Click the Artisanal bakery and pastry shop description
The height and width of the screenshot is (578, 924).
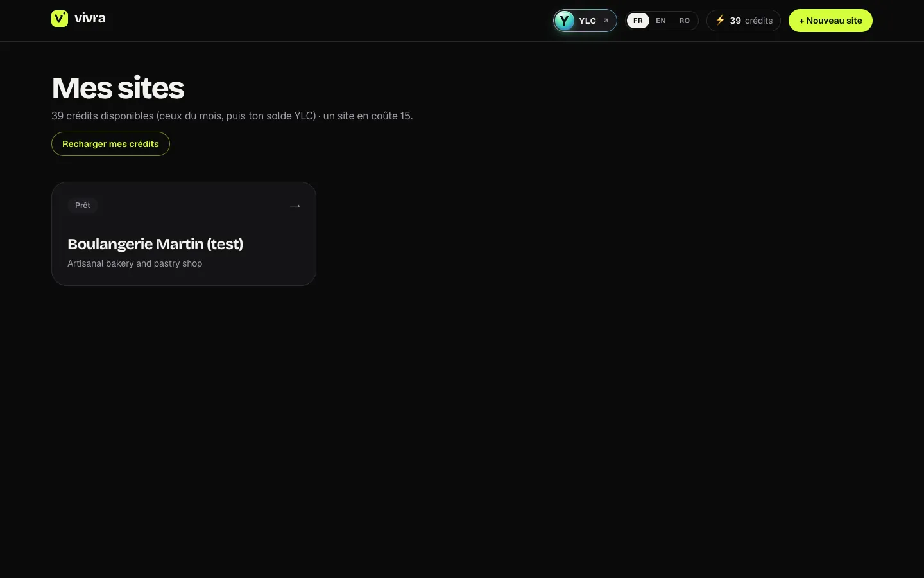tap(135, 263)
